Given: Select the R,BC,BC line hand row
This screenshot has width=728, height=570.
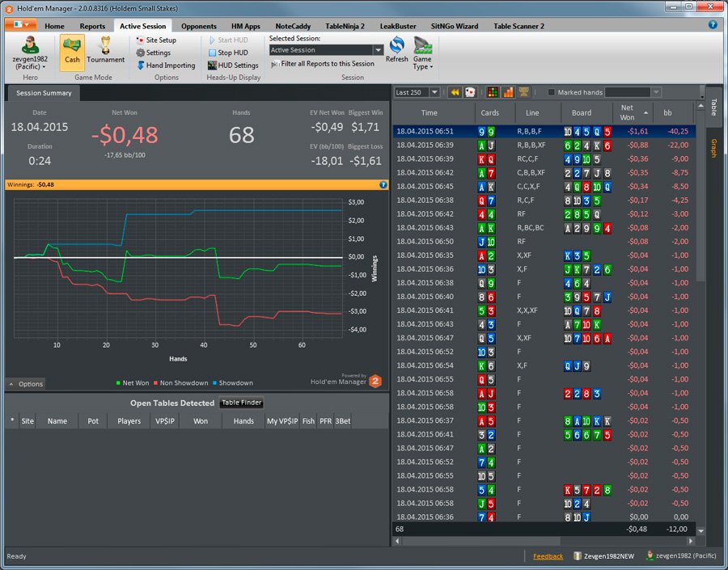Looking at the screenshot, I should [544, 228].
